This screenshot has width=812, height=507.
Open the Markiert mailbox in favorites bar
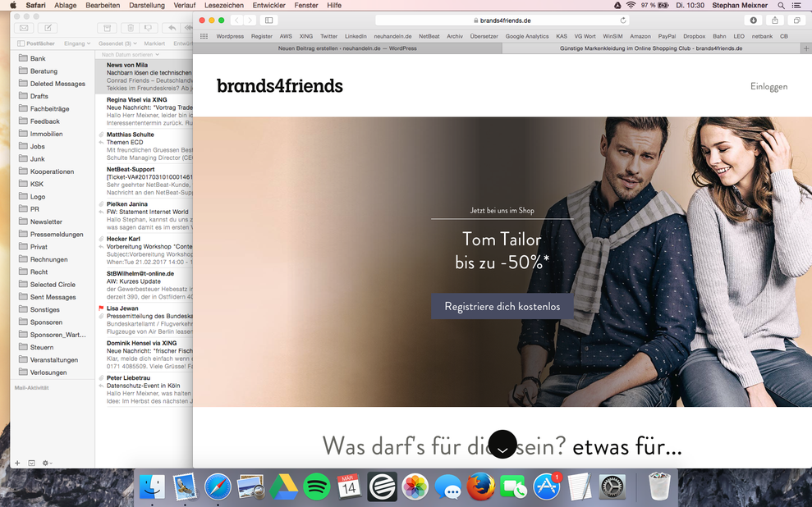[x=154, y=43]
